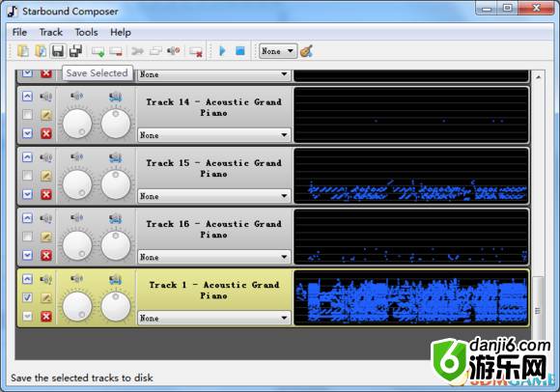The image size is (560, 392).
Task: Move Track 15 up with its up arrow
Action: pyautogui.click(x=27, y=157)
